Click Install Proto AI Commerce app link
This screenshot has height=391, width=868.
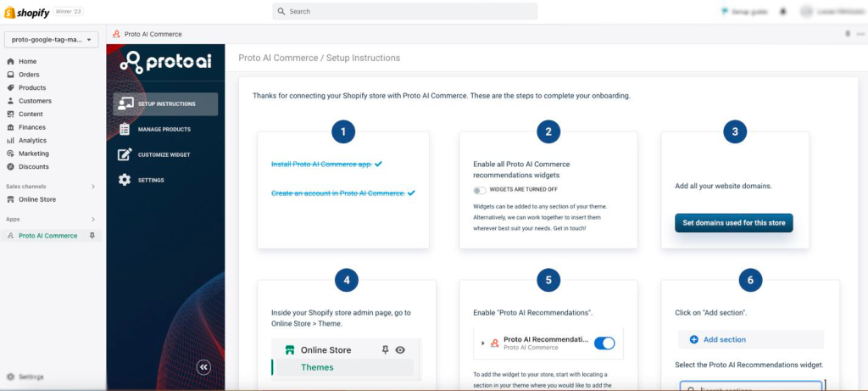click(321, 164)
